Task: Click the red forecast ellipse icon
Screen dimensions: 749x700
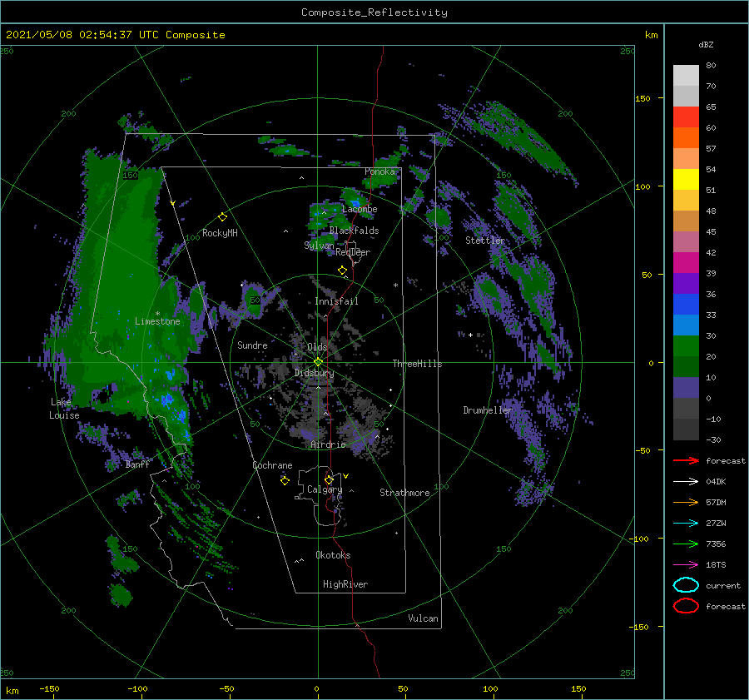Action: pos(686,606)
